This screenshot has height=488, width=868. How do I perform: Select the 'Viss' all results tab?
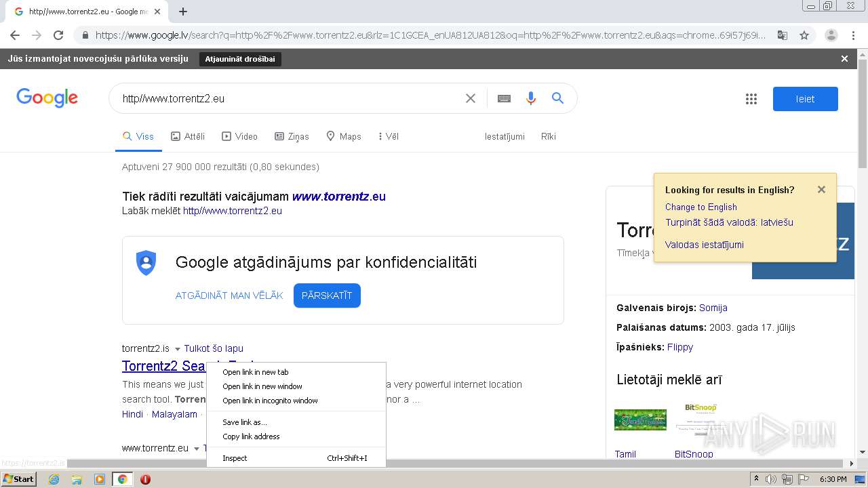138,136
